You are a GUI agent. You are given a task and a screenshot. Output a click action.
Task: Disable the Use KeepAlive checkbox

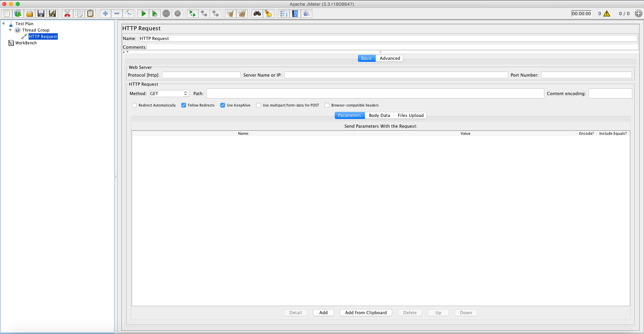point(223,105)
